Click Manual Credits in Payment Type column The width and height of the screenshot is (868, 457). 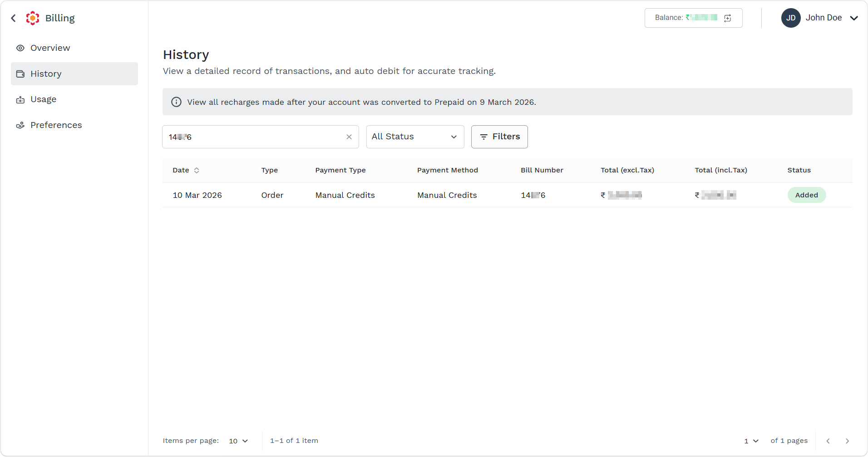(x=345, y=195)
